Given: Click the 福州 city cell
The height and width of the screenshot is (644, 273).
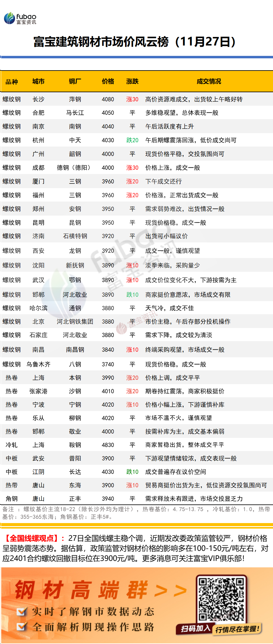Looking at the screenshot, I should coord(38,195).
